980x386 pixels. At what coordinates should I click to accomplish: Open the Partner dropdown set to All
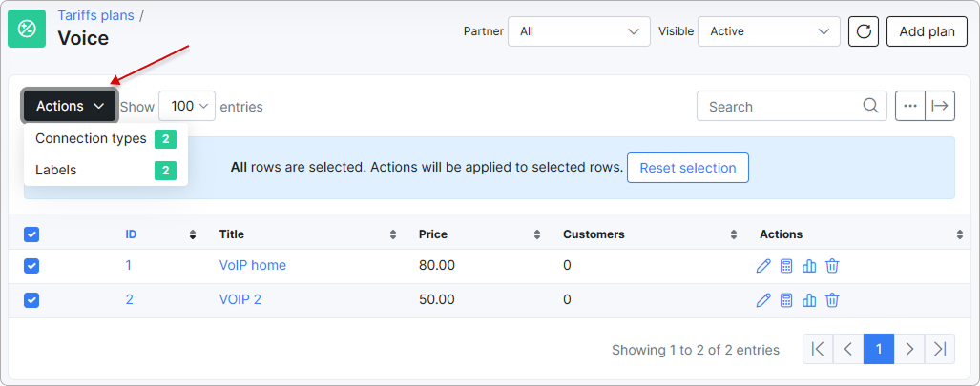pyautogui.click(x=579, y=31)
